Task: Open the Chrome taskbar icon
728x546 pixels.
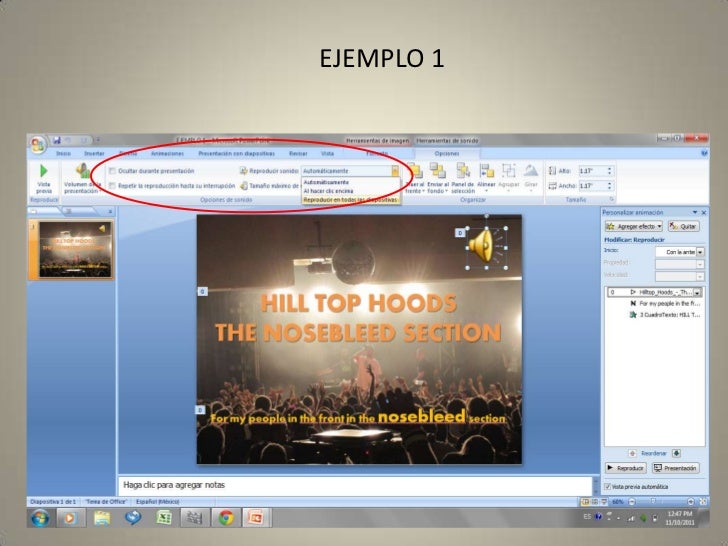Action: pos(226,518)
